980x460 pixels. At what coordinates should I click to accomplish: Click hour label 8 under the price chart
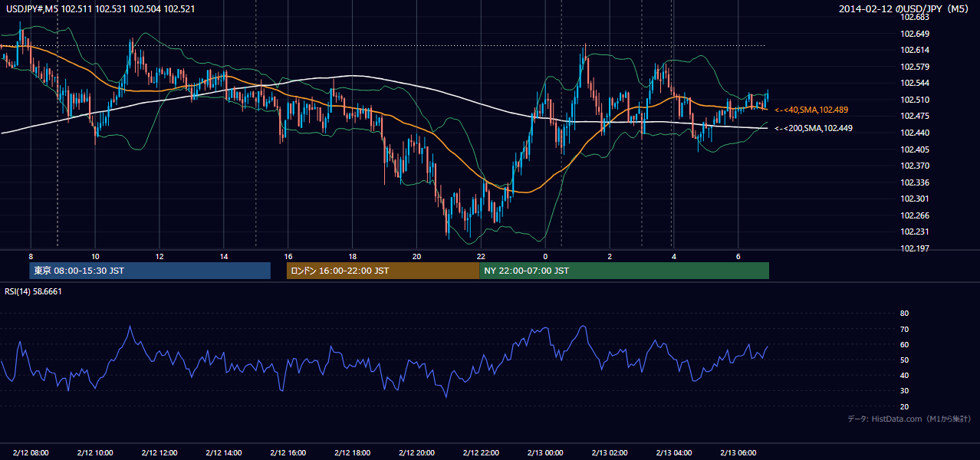pos(31,256)
